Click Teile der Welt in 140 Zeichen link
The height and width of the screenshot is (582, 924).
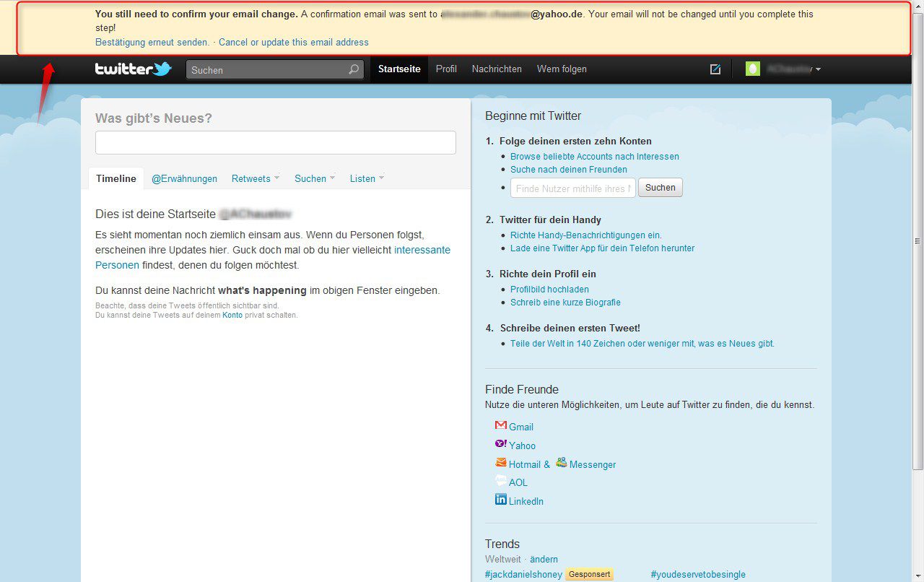(x=642, y=344)
